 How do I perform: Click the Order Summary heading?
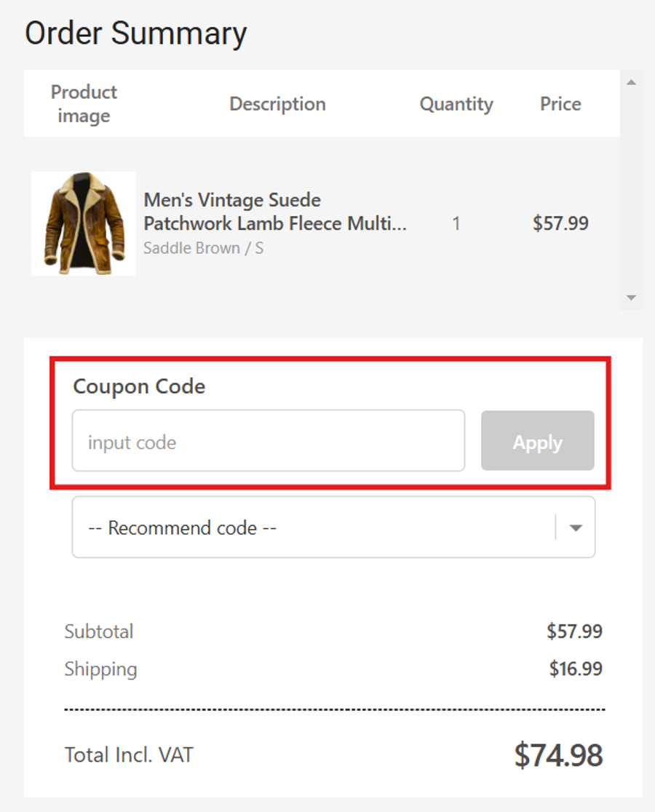[136, 33]
